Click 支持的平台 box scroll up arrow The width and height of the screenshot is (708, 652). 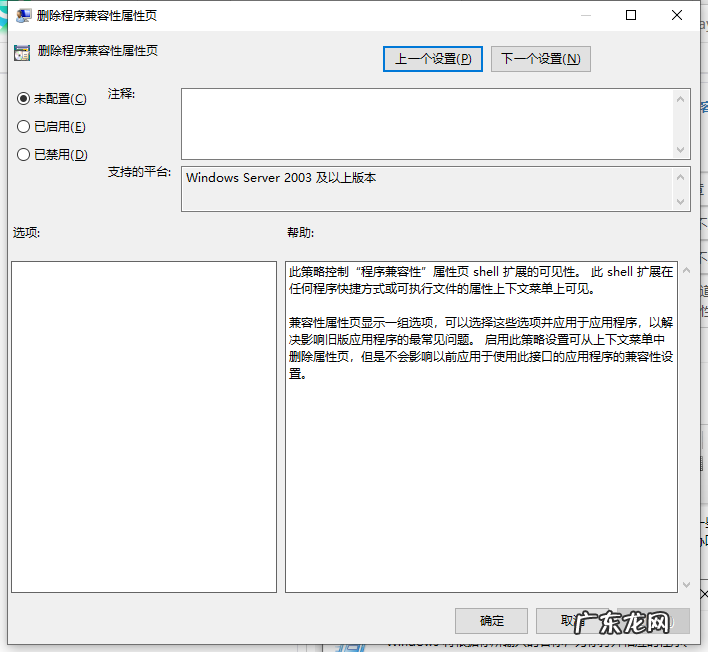tap(680, 177)
